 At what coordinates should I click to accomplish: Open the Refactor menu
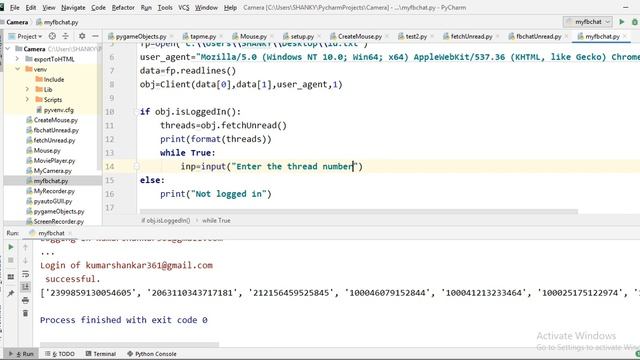tap(123, 7)
